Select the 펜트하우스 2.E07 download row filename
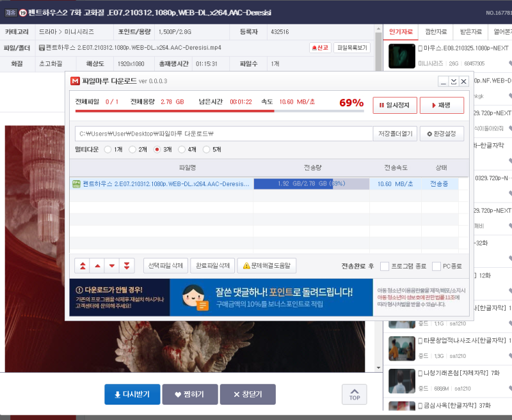Image resolution: width=512 pixels, height=420 pixels. (166, 184)
